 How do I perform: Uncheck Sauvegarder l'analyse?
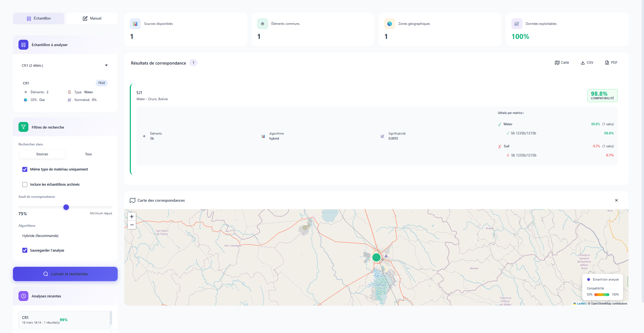coord(25,250)
